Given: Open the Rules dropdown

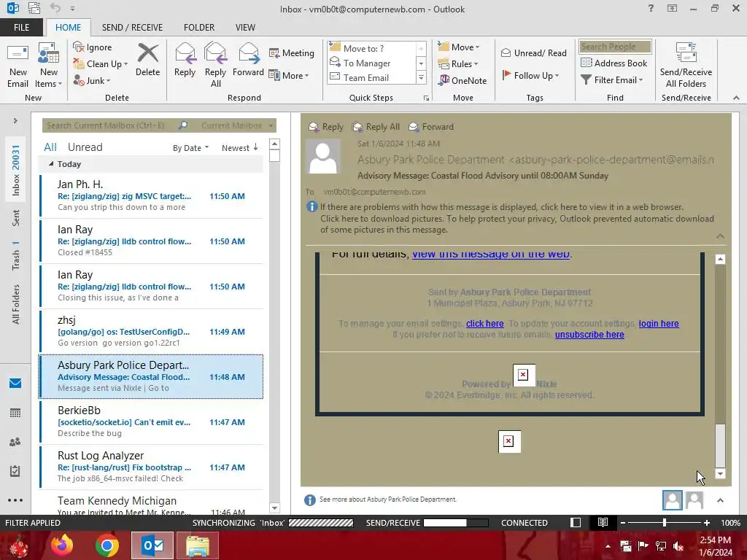Looking at the screenshot, I should (457, 64).
